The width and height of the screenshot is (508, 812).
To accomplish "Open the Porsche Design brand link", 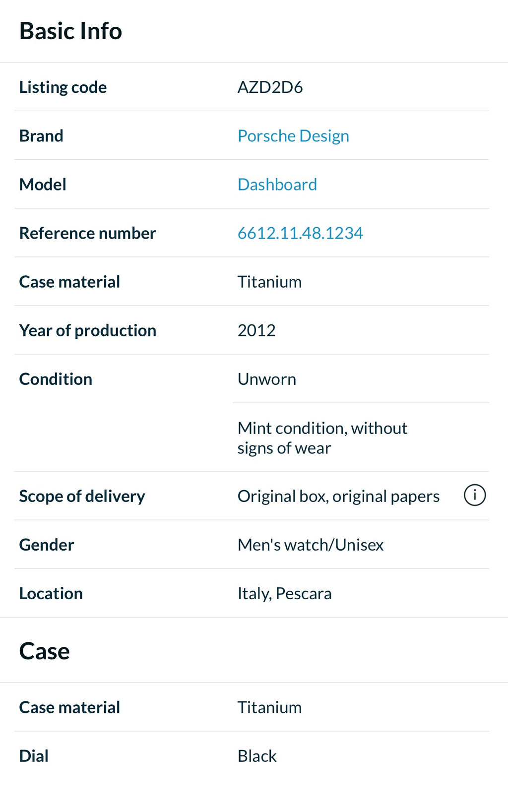I will click(293, 136).
